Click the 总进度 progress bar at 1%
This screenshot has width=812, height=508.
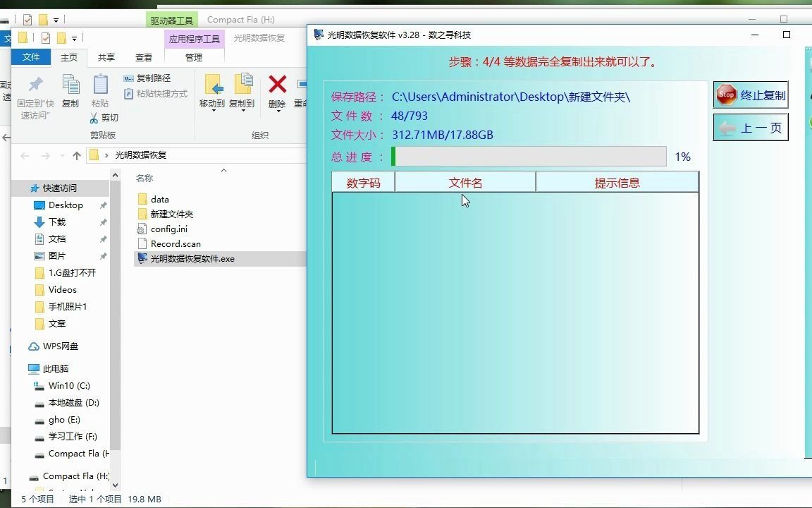[529, 157]
